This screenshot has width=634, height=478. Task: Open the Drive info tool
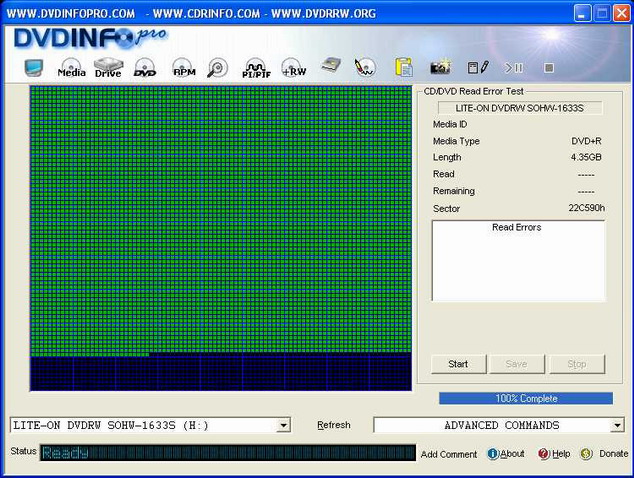108,68
